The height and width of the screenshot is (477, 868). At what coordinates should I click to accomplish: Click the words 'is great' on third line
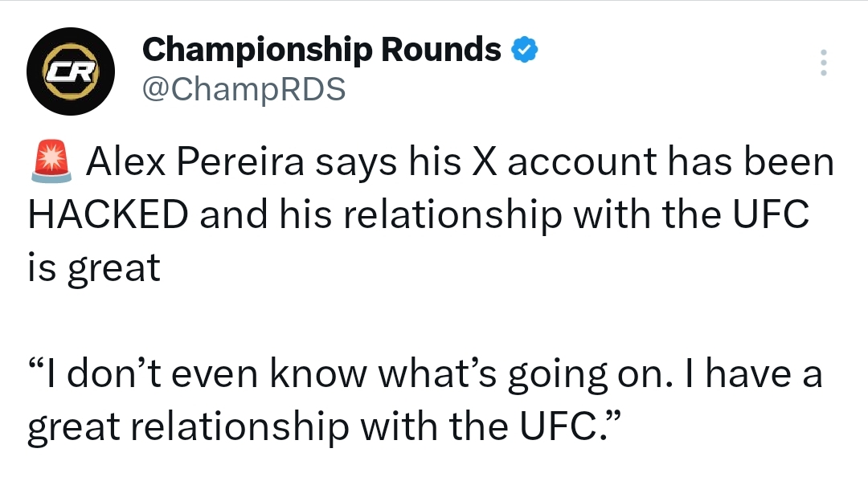[94, 269]
